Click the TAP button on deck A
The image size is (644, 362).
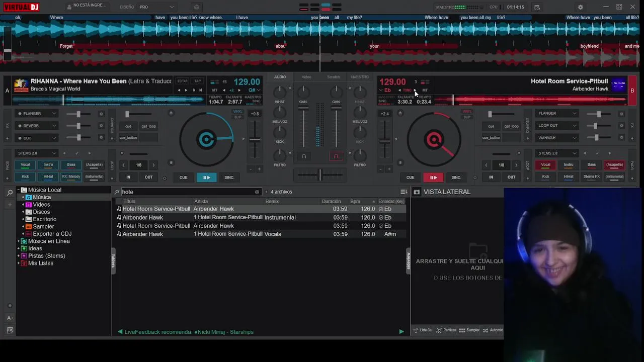pyautogui.click(x=197, y=81)
